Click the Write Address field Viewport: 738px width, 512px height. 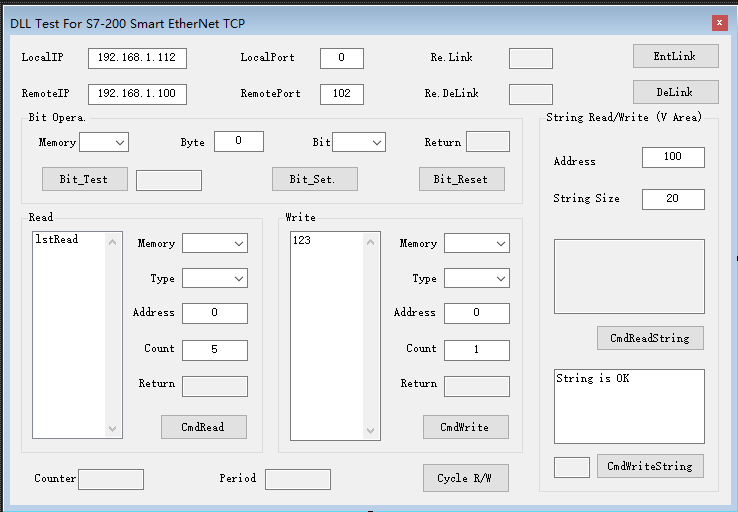(x=477, y=313)
